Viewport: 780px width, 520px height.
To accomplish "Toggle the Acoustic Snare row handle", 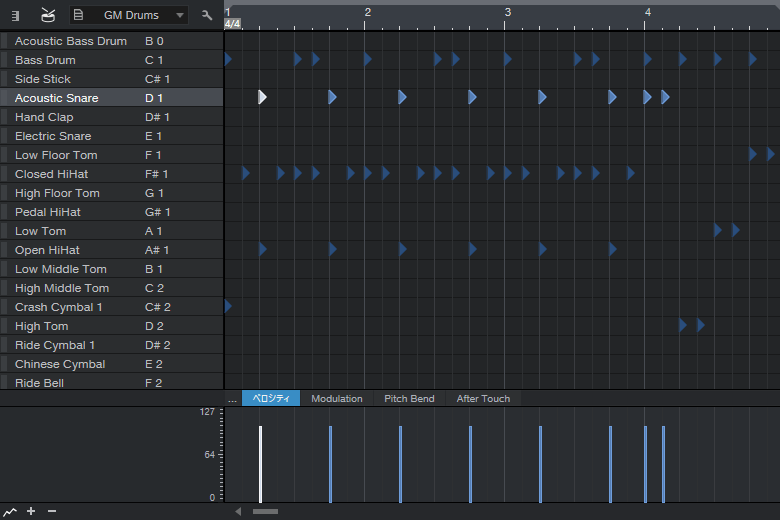I will pyautogui.click(x=4, y=98).
